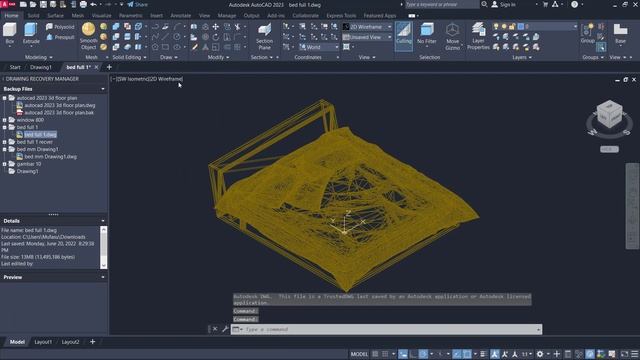Viewport: 640px width, 360px height.
Task: Click the blue layer color swatch
Action: coord(521,27)
